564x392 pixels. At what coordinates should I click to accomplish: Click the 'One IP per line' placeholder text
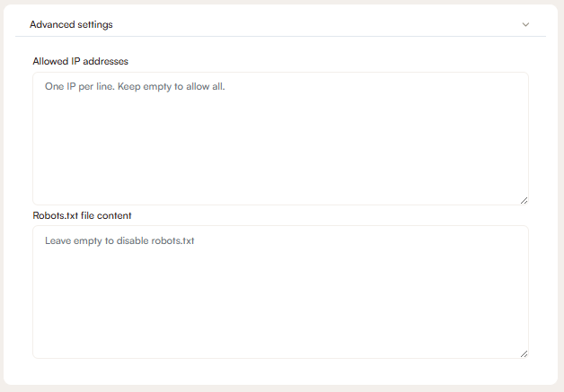point(80,87)
